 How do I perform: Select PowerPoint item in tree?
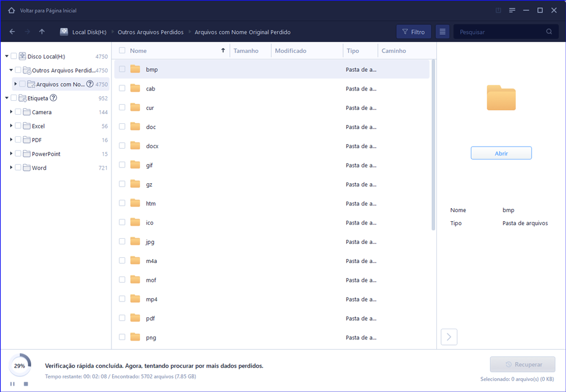[x=46, y=154]
